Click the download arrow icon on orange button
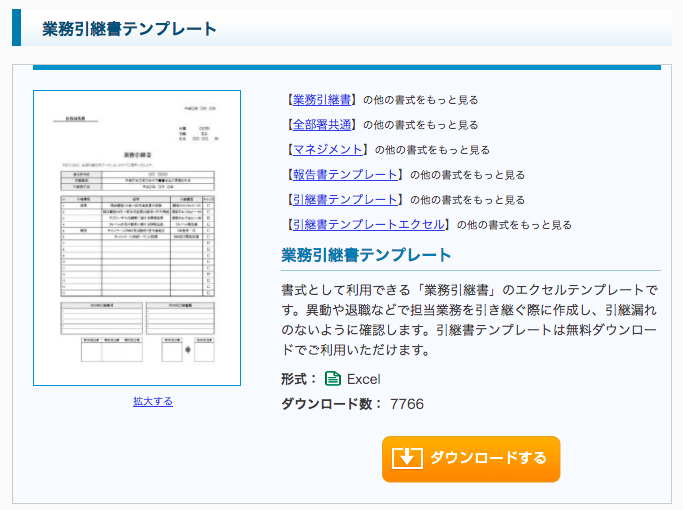The image size is (683, 510). 407,459
